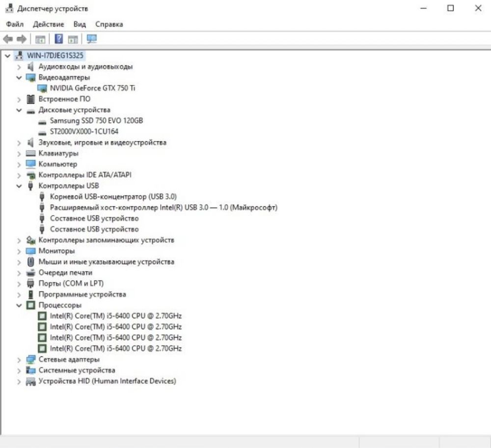
Task: Select the first Intel Core i5-6400 CPU entry
Action: [x=116, y=316]
